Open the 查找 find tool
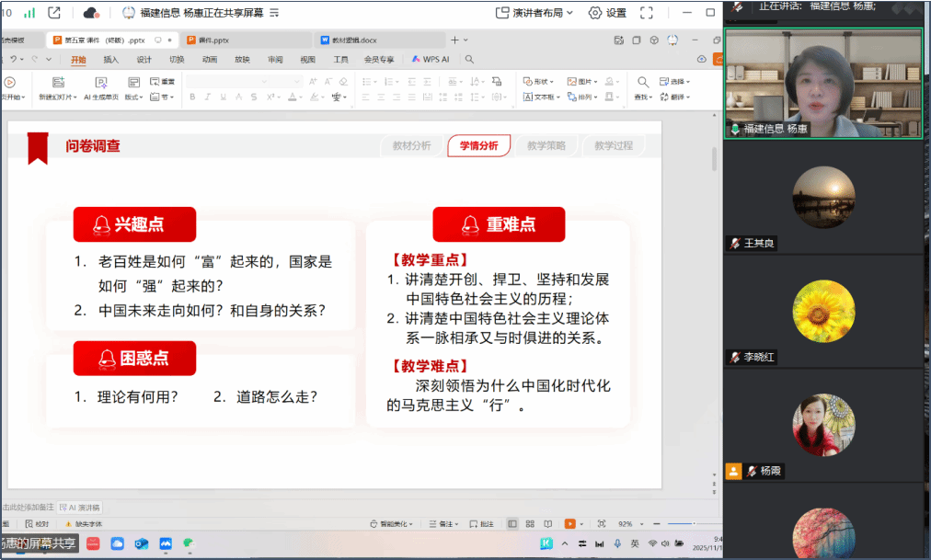Image resolution: width=931 pixels, height=560 pixels. [642, 83]
